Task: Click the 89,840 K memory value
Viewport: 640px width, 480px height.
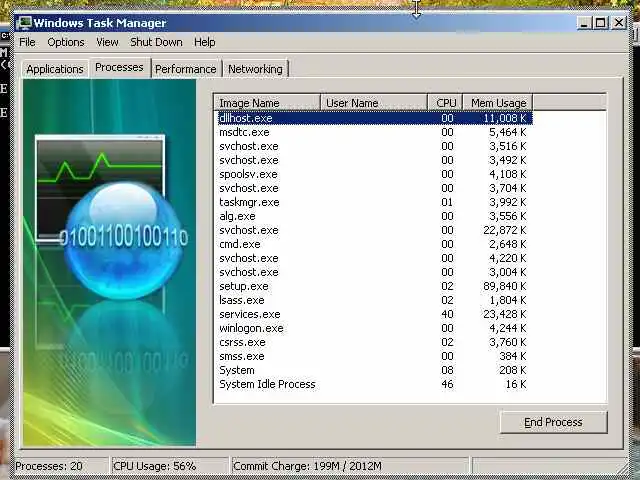Action: pos(505,286)
